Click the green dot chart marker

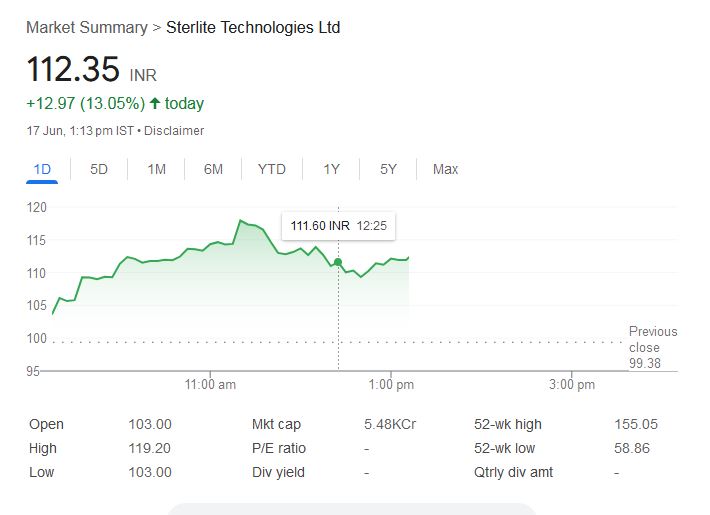pos(338,262)
